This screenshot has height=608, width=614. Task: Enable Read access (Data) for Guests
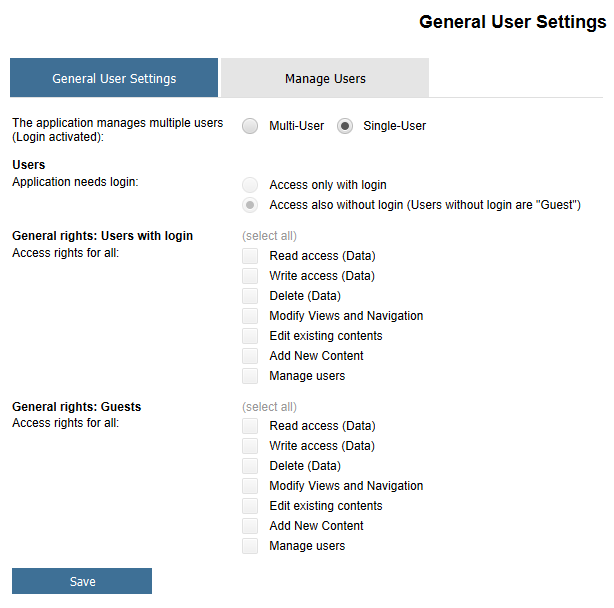point(250,426)
